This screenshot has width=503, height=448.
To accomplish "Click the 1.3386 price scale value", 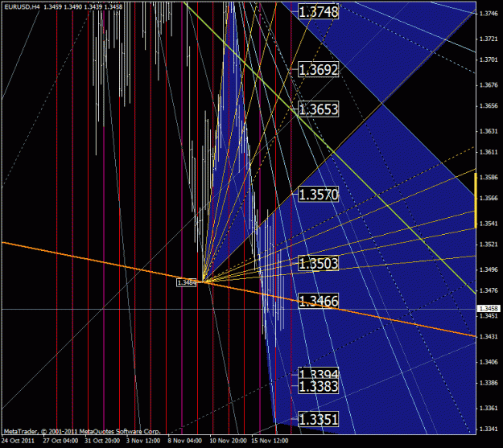I will 489,383.
